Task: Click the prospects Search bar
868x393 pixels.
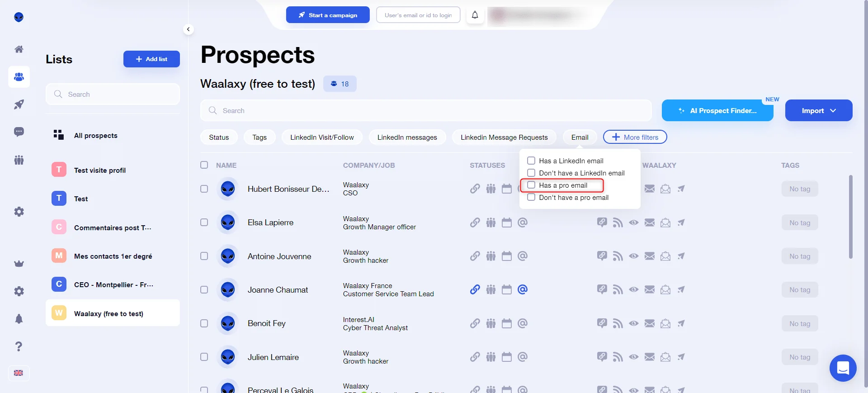Action: click(426, 110)
